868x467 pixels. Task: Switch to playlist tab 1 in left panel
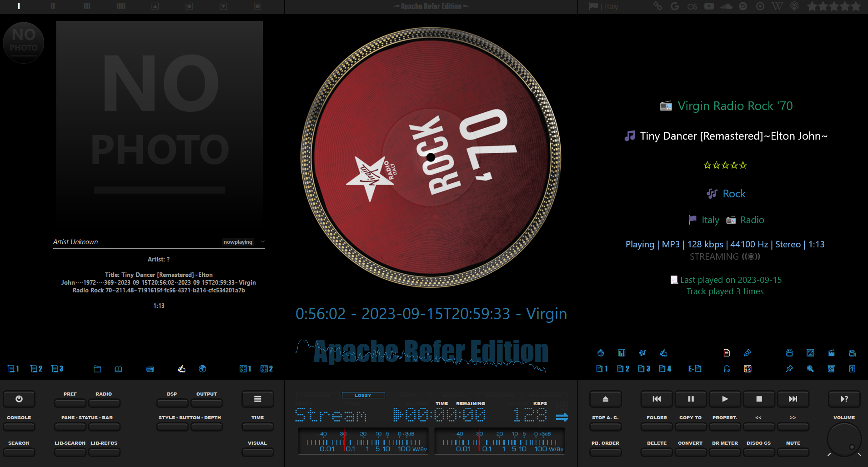coord(13,369)
